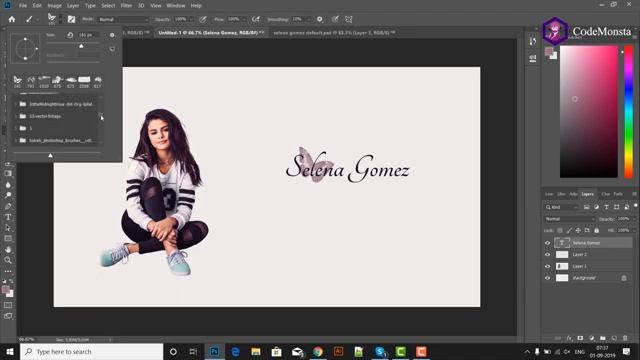
Task: Enable airbrush build-up effects icon
Action: coord(256,19)
